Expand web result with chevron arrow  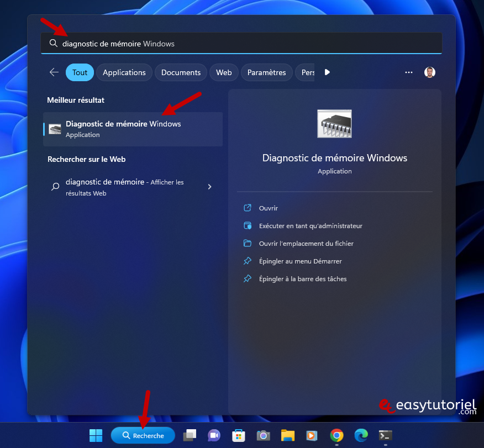(209, 187)
